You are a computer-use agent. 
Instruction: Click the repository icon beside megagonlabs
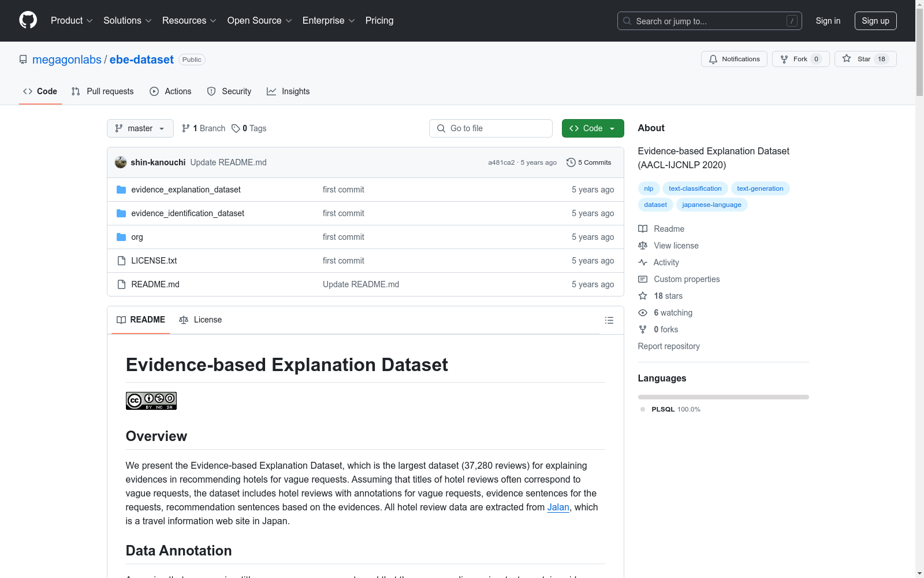click(x=23, y=60)
